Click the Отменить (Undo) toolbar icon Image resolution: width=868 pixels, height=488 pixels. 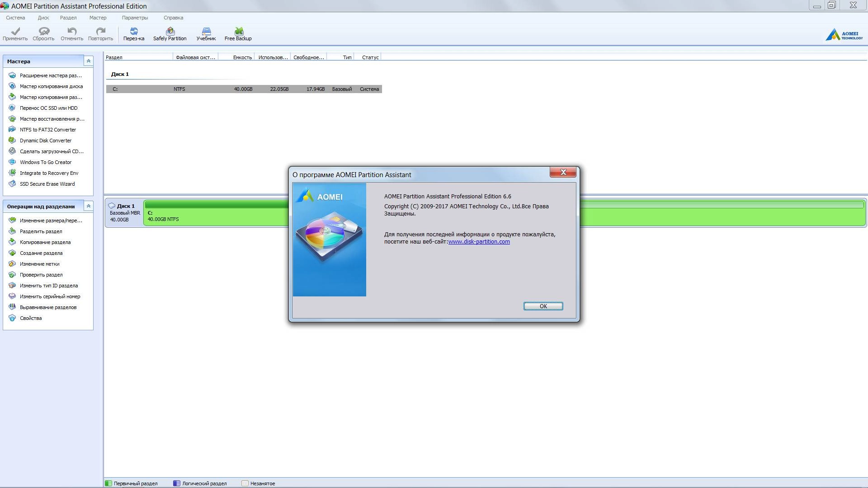pos(72,31)
